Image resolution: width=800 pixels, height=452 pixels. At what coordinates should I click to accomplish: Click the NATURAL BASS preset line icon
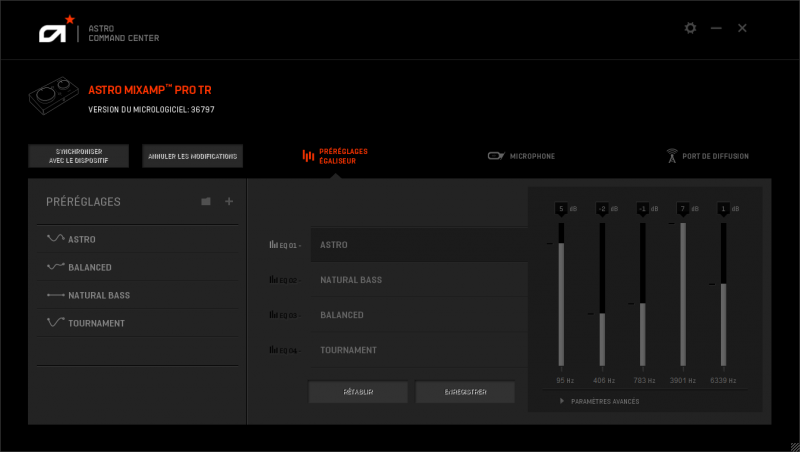pyautogui.click(x=56, y=295)
